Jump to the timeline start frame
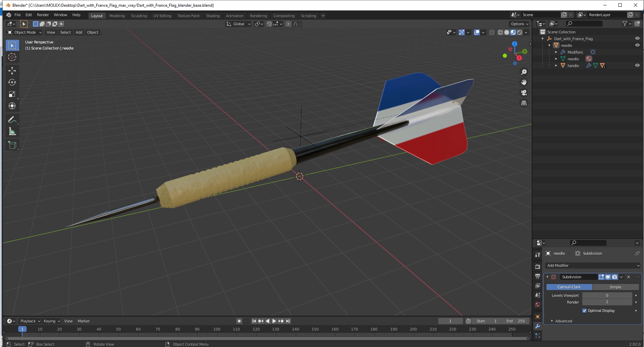This screenshot has height=347, width=644. [254, 321]
